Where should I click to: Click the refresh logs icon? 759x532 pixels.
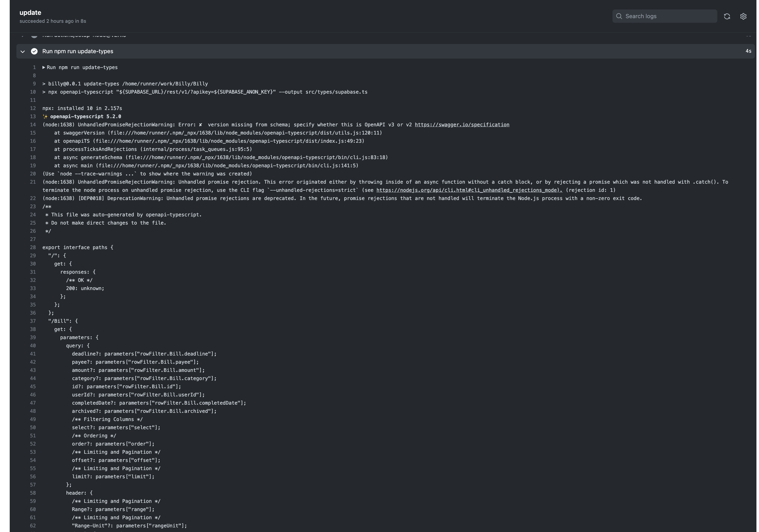point(727,16)
